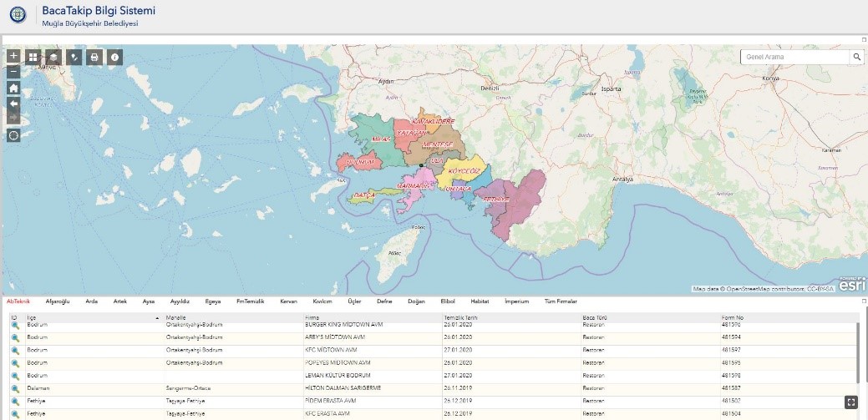868x420 pixels.
Task: Open the Doğan tab
Action: point(416,301)
